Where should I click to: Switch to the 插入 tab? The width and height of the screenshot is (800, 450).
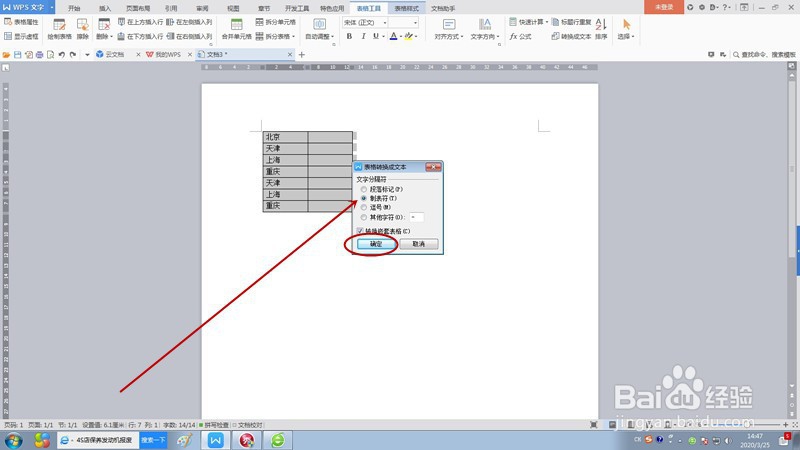105,8
